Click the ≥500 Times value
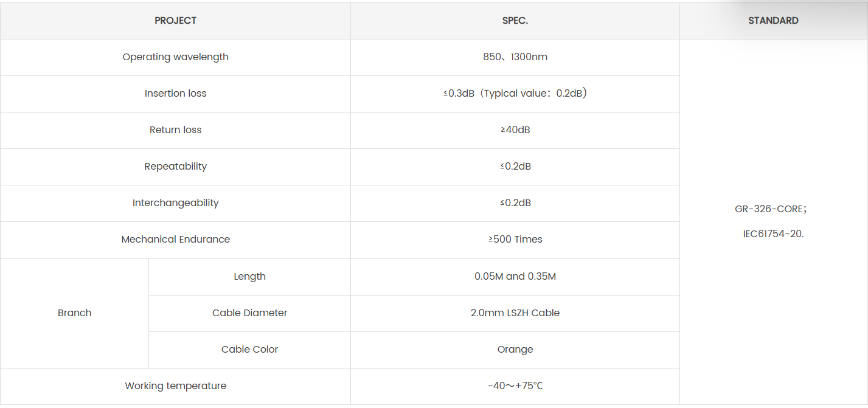 click(x=515, y=240)
